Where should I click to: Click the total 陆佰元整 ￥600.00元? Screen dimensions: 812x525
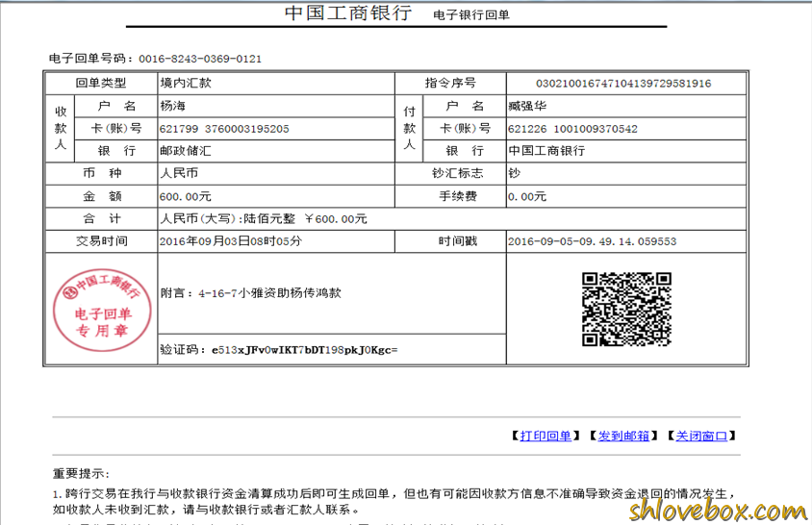(x=306, y=218)
